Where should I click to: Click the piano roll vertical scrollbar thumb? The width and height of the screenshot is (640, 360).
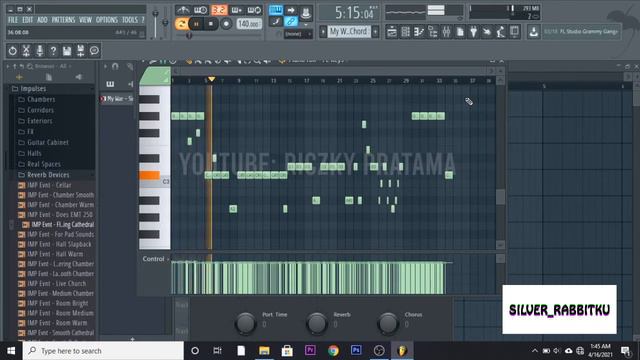pyautogui.click(x=500, y=197)
